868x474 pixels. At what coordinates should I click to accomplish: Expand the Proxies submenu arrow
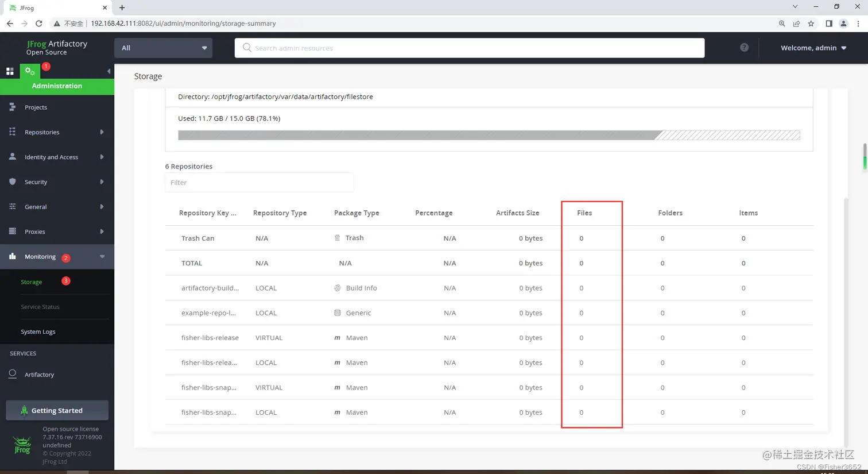point(102,231)
